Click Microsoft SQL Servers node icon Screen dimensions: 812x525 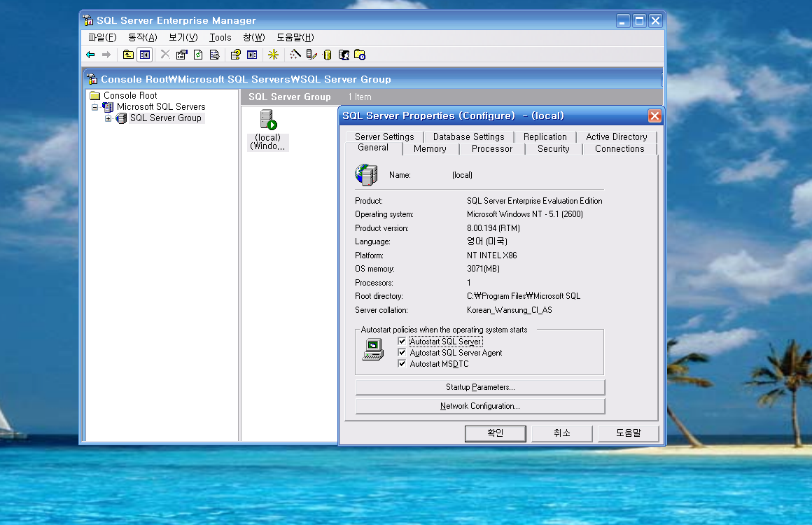click(x=108, y=106)
